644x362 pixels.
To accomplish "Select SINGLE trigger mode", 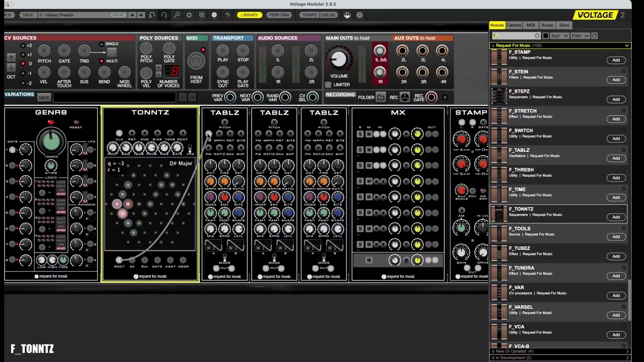I will pos(102,44).
